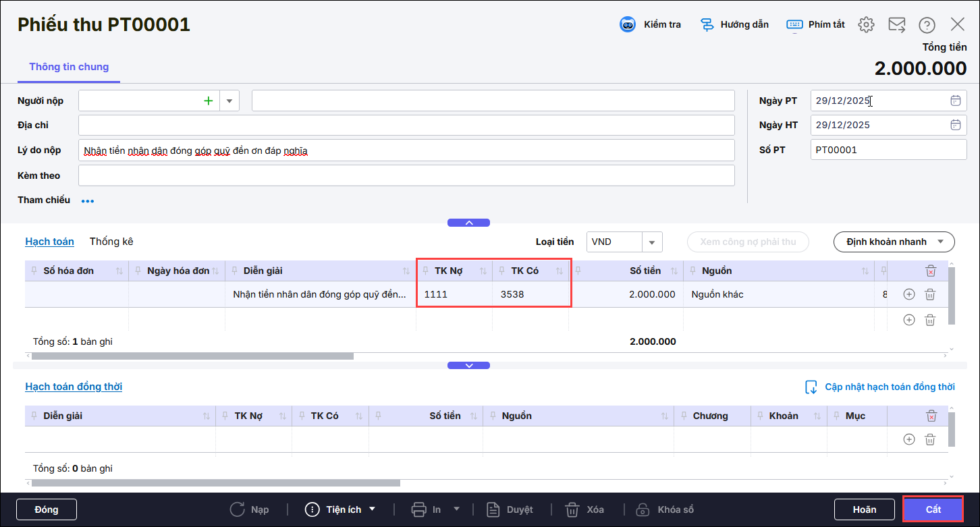Open the settings gear icon
The image size is (980, 527).
pyautogui.click(x=866, y=25)
